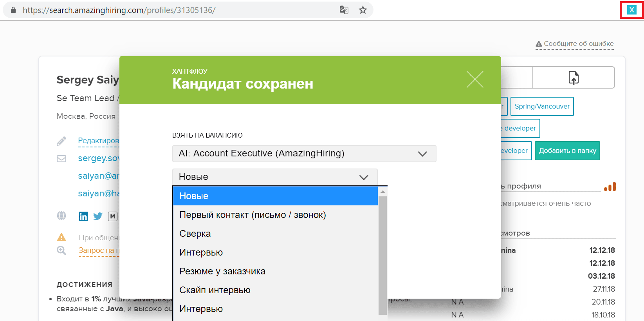This screenshot has width=644, height=321.
Task: Click the orange bar chart popularity icon
Action: [610, 187]
